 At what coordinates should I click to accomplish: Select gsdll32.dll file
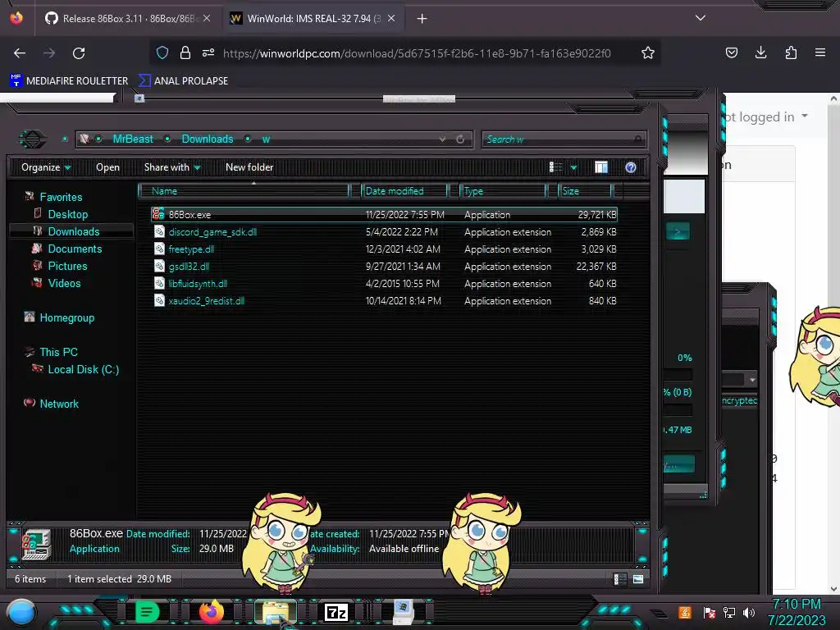click(x=384, y=267)
